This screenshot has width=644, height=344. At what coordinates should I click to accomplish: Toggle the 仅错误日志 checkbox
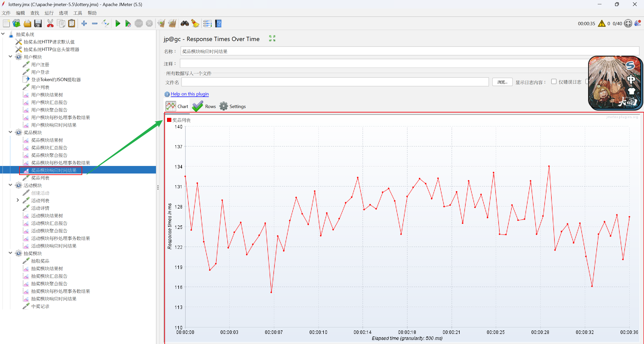pyautogui.click(x=553, y=82)
